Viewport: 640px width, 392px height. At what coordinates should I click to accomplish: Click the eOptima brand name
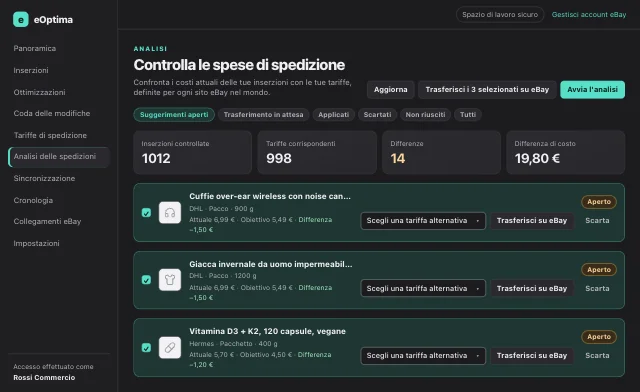coord(53,20)
